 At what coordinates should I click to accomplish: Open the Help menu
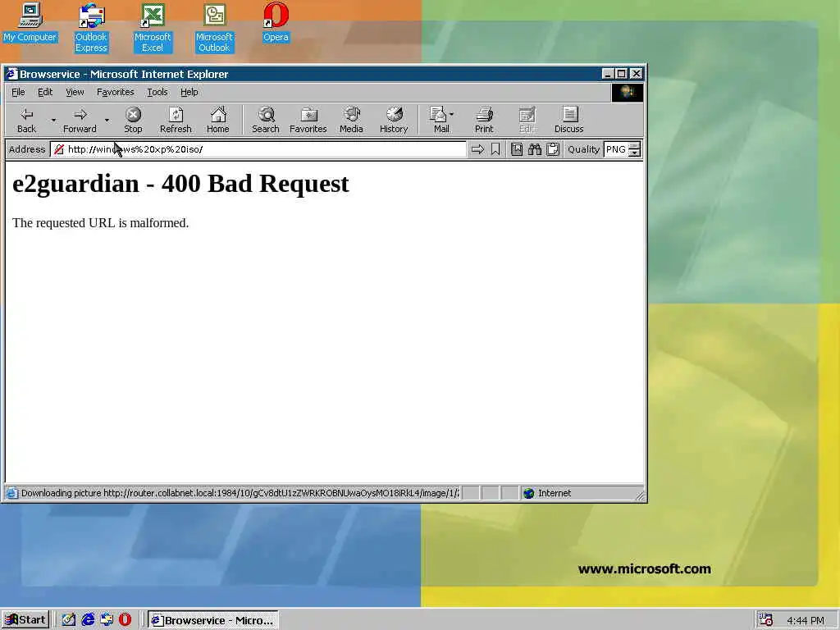pos(189,92)
